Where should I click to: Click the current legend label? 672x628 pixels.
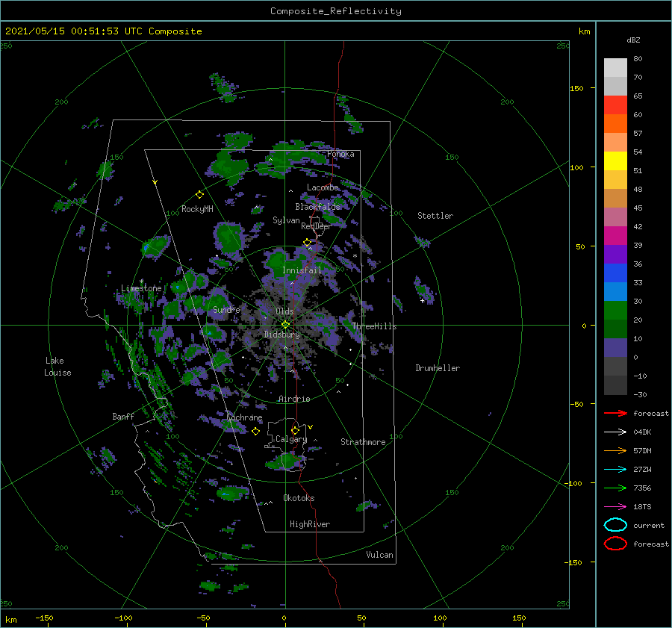pyautogui.click(x=649, y=525)
